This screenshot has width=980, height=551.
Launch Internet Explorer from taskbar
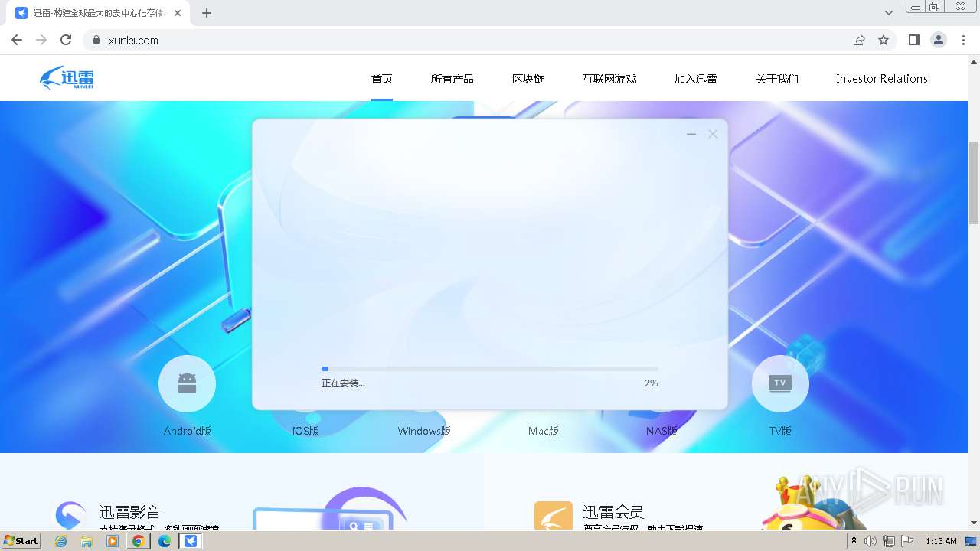[61, 541]
